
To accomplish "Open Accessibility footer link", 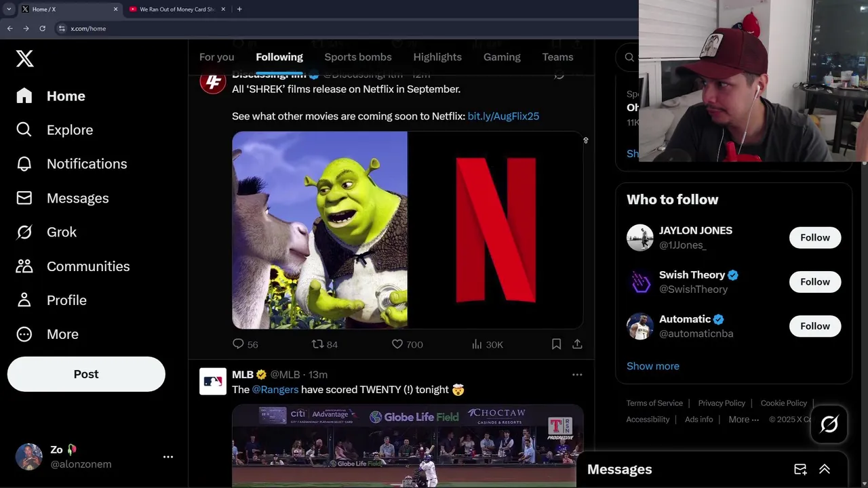I will [648, 420].
